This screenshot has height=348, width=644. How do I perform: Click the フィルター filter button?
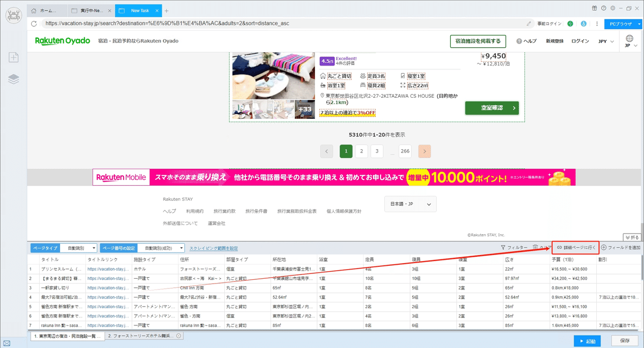pos(514,248)
